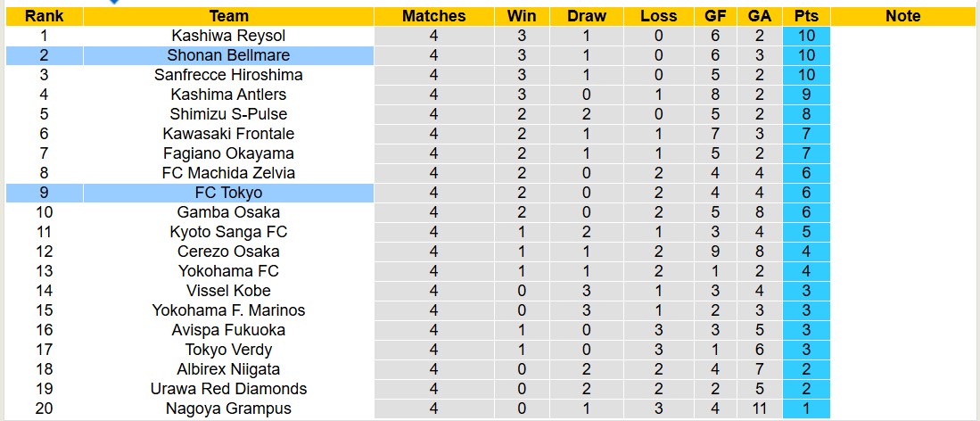This screenshot has height=421, width=980.
Task: Click the Team column header
Action: pyautogui.click(x=228, y=16)
